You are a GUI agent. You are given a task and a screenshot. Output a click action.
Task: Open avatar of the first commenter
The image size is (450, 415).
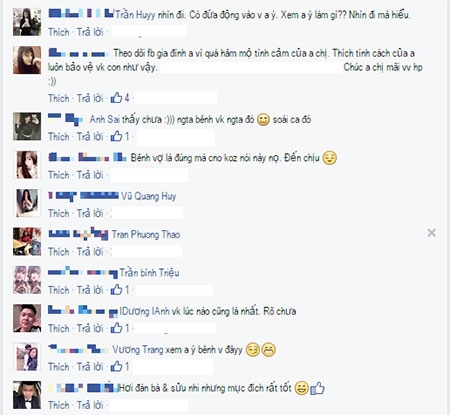coord(27,22)
